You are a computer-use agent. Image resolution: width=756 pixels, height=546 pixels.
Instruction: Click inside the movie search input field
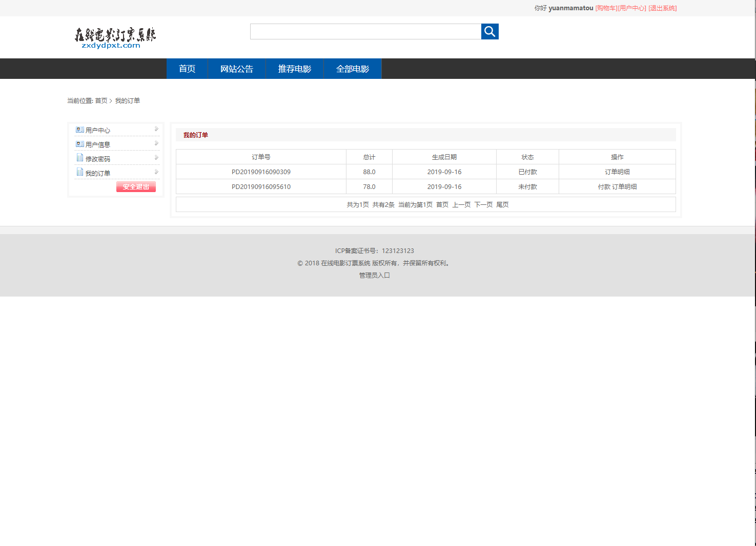365,32
